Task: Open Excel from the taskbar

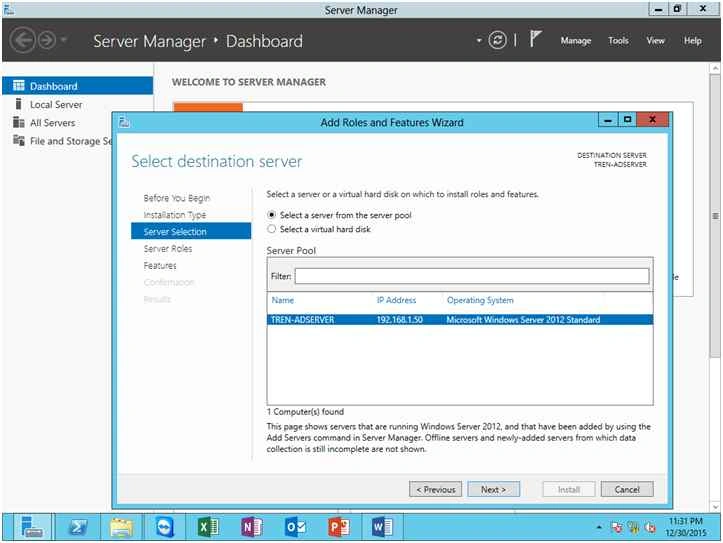Action: pyautogui.click(x=207, y=527)
